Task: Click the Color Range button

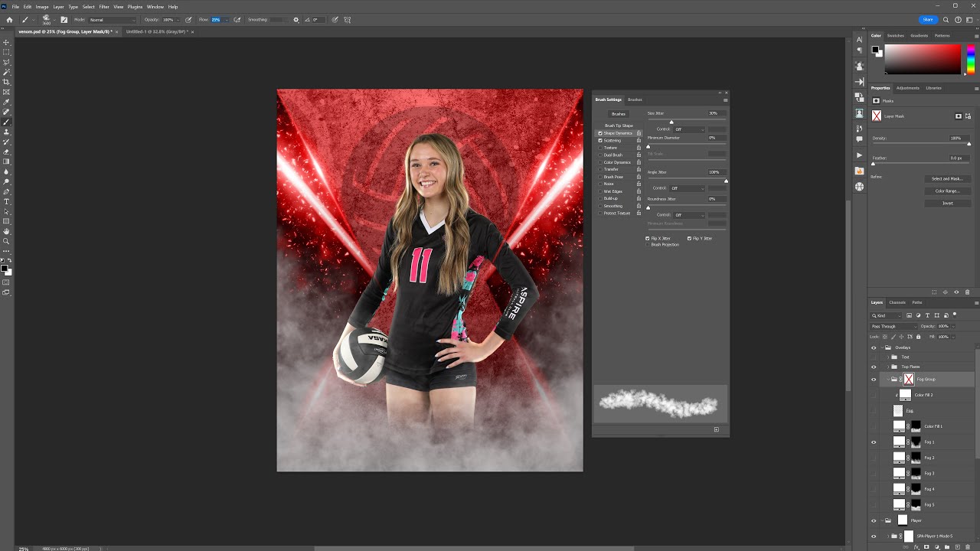Action: point(947,191)
